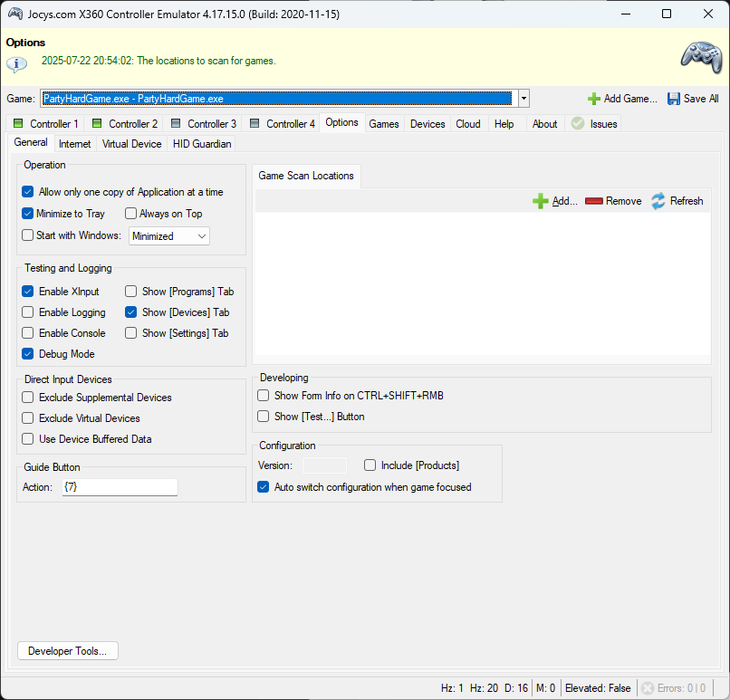Click the M: 0 status entry
The image size is (730, 700).
coord(545,688)
